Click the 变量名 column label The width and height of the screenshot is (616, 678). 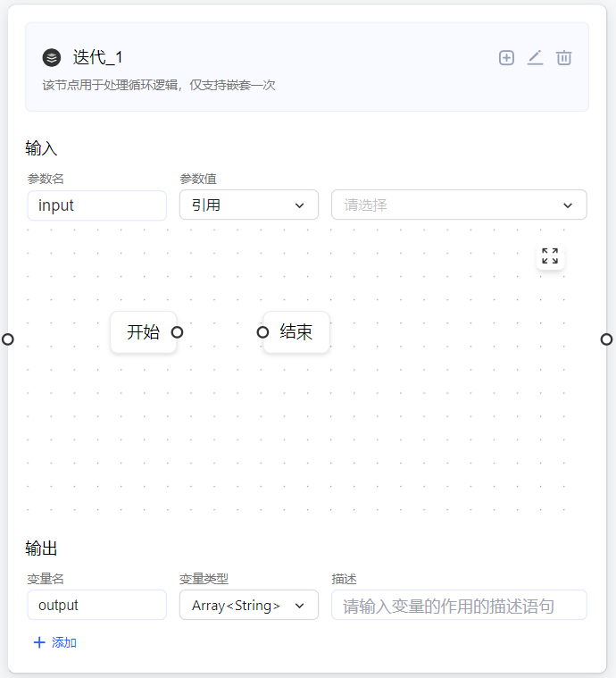[x=46, y=579]
